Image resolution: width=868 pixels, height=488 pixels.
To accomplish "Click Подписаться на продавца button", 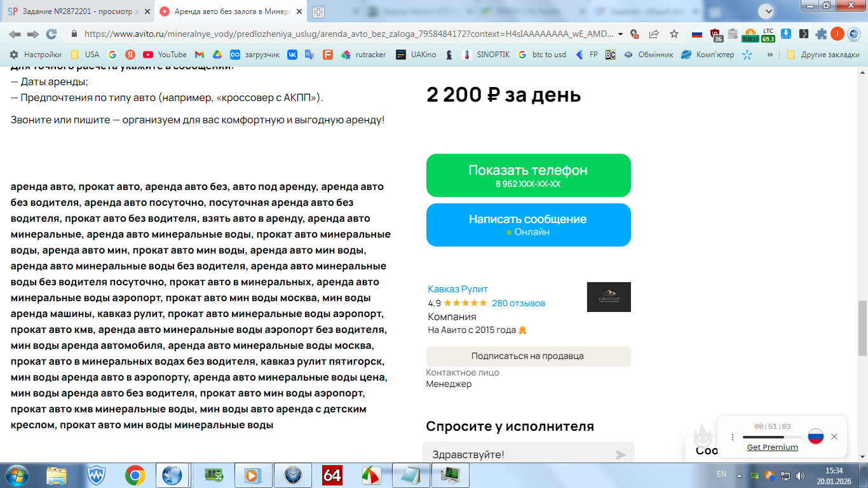I will click(x=529, y=356).
